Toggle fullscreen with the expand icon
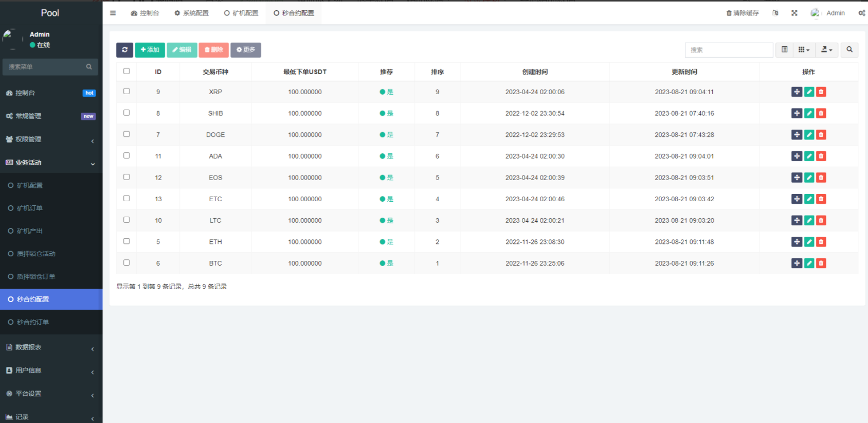This screenshot has height=423, width=868. point(794,13)
